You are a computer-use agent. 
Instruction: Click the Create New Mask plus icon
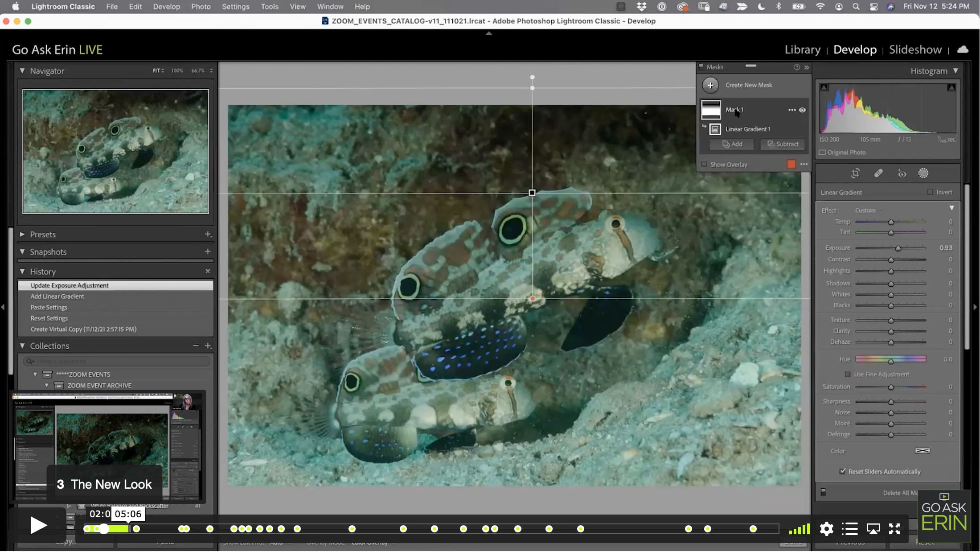click(710, 85)
